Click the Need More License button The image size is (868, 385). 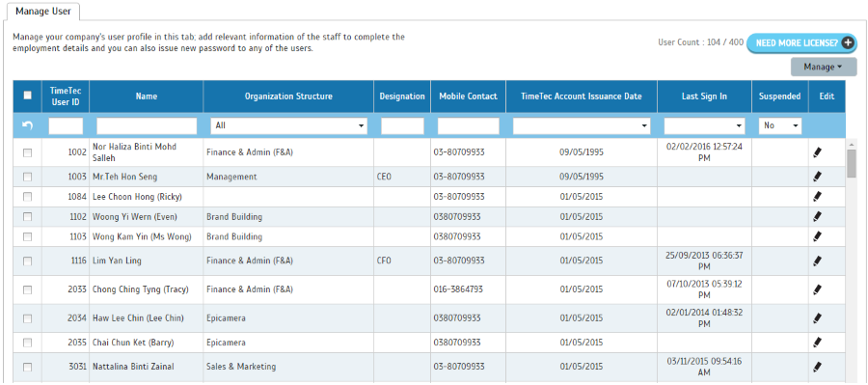point(801,42)
